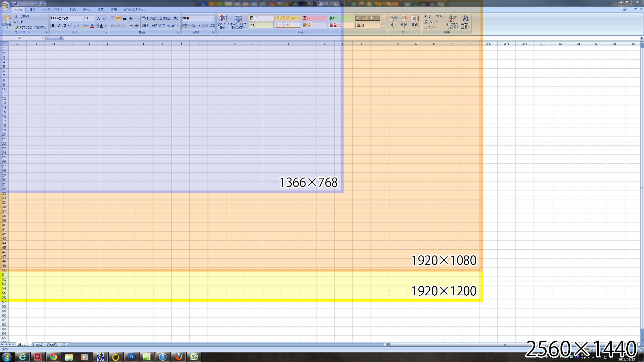
Task: Expand the font size 11 dropdown
Action: [93, 18]
